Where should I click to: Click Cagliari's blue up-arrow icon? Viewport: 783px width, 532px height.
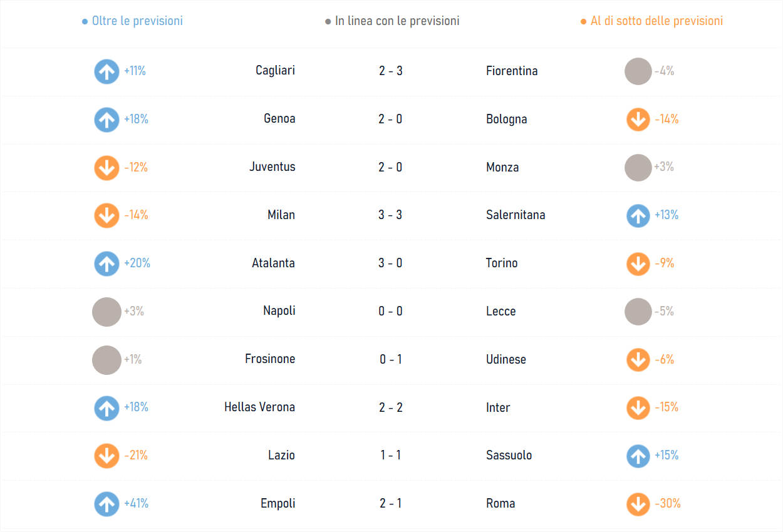(x=106, y=71)
